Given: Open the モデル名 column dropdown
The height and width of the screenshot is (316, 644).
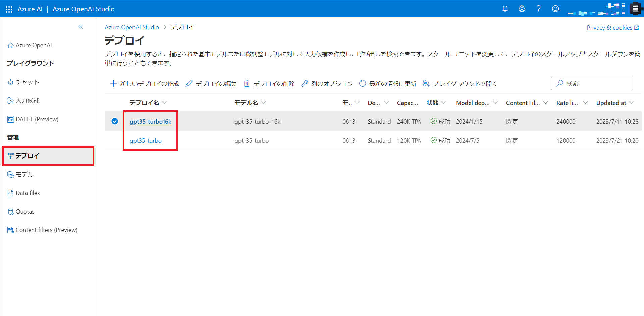Looking at the screenshot, I should tap(263, 103).
